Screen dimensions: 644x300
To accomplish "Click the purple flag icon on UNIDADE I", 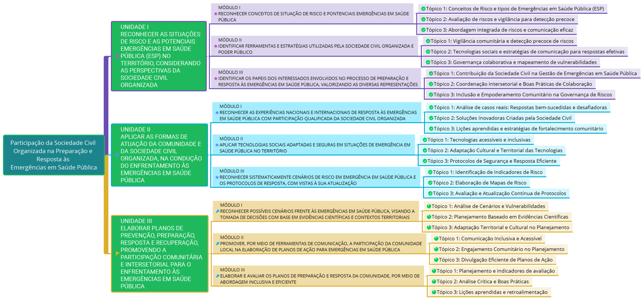I will coord(117,56).
